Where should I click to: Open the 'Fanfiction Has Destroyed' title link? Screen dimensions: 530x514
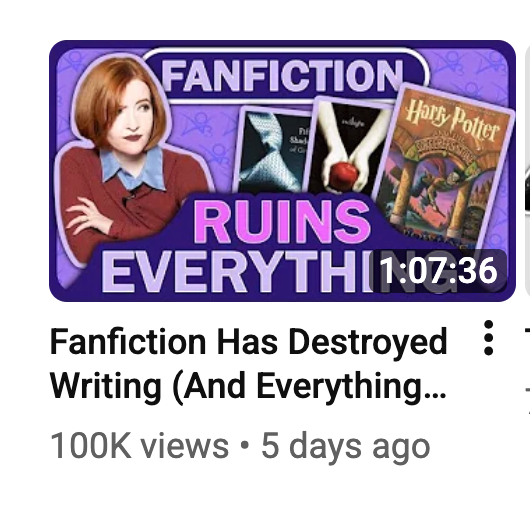[249, 341]
